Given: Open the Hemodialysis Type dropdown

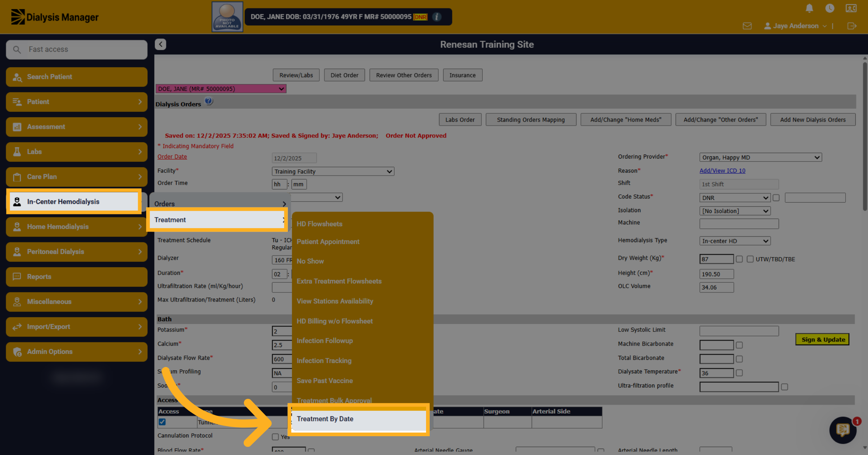Looking at the screenshot, I should (x=735, y=241).
